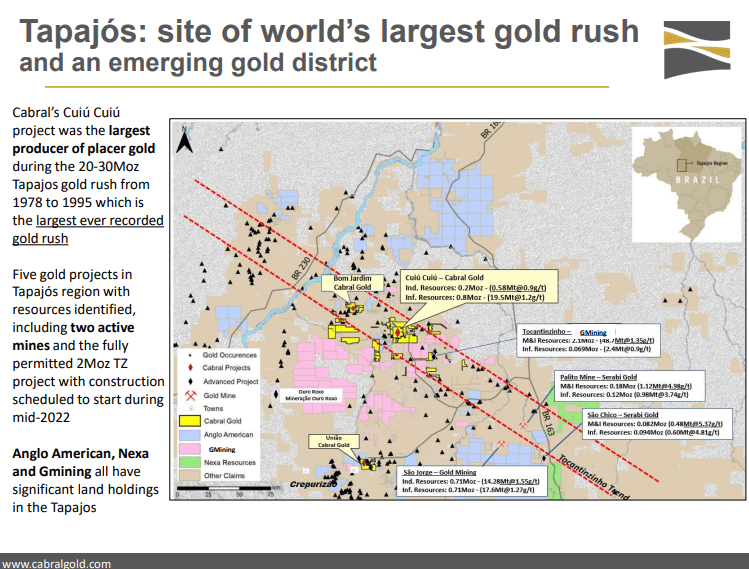Select the tan Other Claims legend swatch
This screenshot has width=749, height=569.
[x=189, y=475]
